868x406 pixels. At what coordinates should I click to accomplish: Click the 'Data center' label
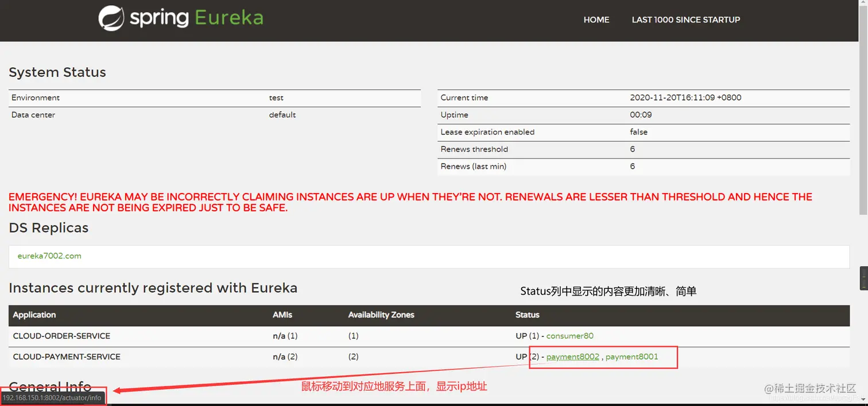(33, 115)
